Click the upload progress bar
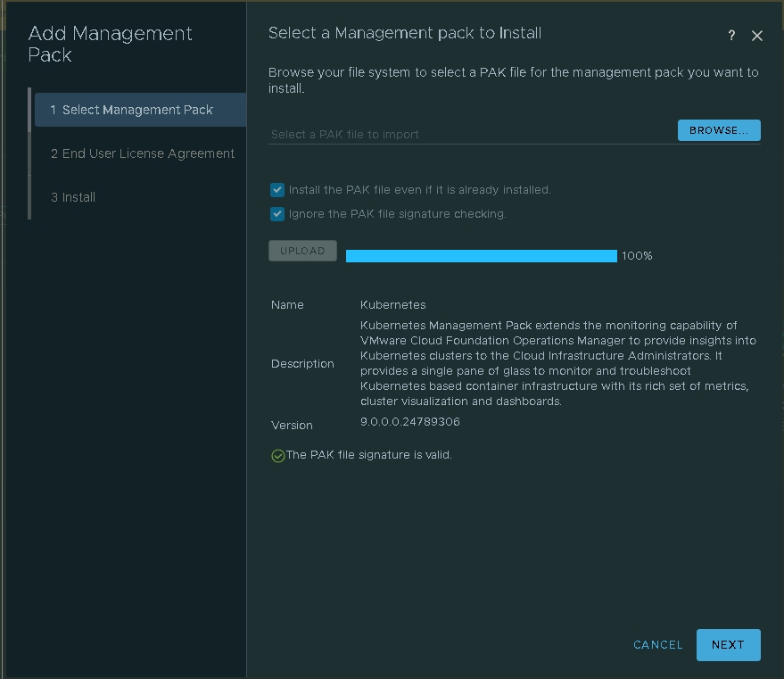The image size is (784, 679). [482, 256]
